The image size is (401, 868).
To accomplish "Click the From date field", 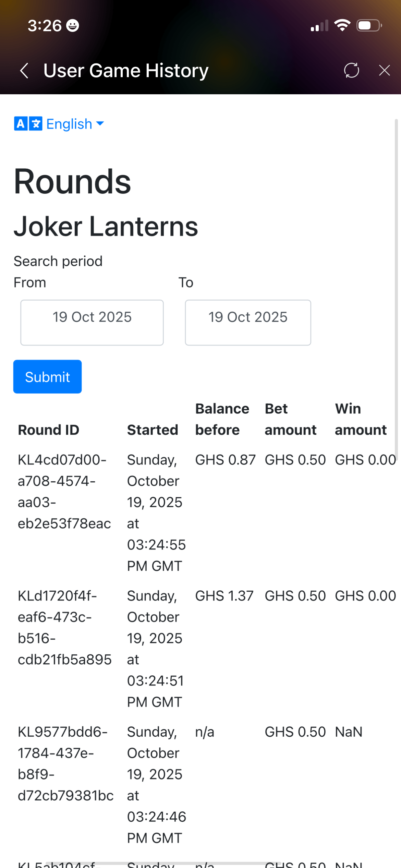I will 92,322.
